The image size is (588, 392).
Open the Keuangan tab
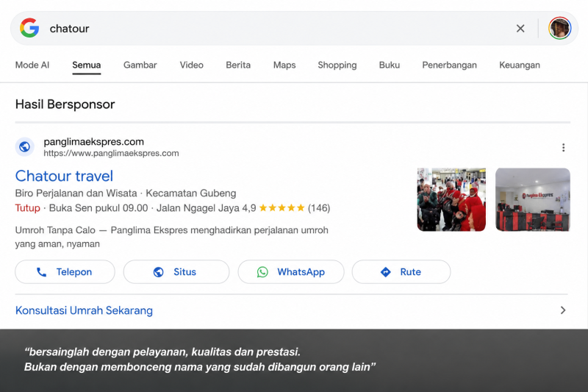(x=520, y=65)
